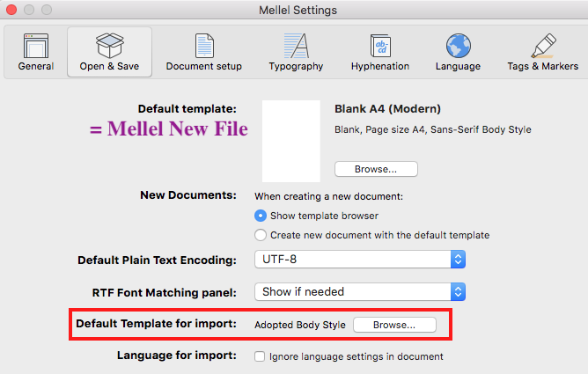Select Create new document with default template
This screenshot has width=588, height=374.
(261, 235)
